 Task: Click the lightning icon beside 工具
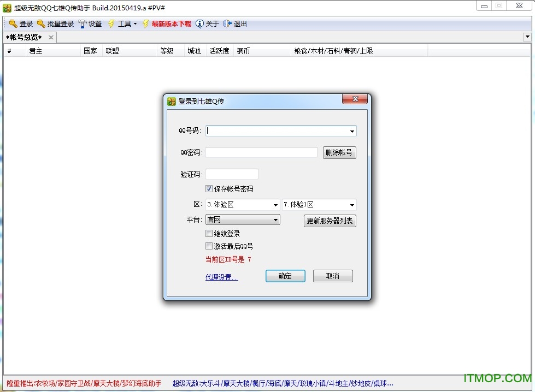(111, 23)
